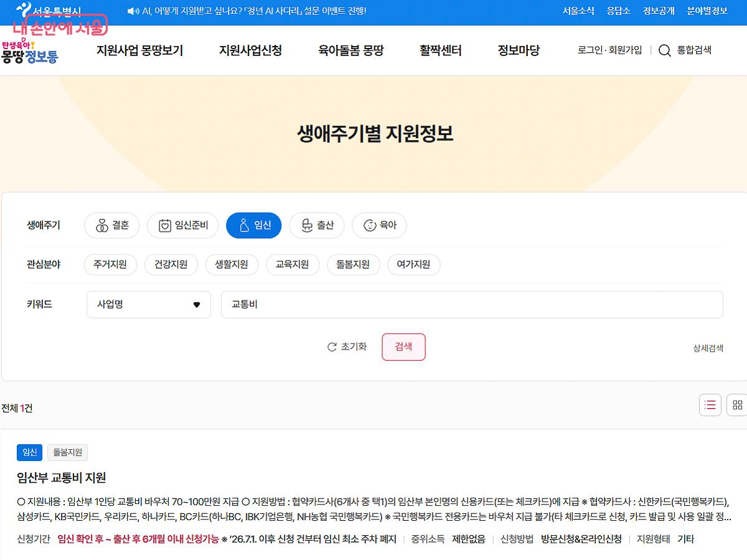Select 결혼 life-stage filter

112,225
